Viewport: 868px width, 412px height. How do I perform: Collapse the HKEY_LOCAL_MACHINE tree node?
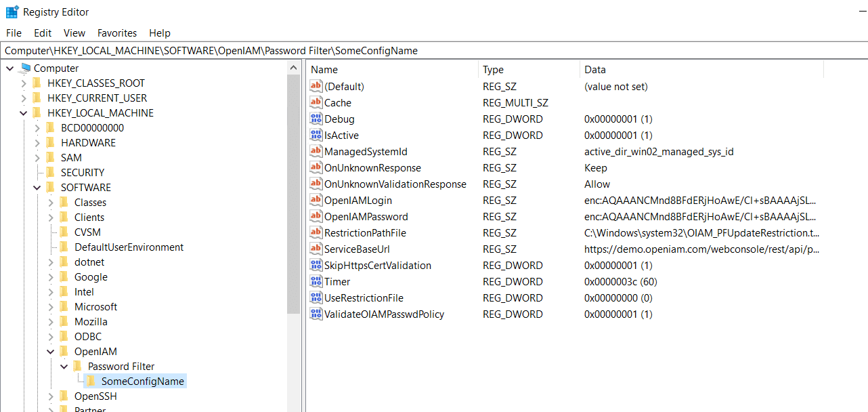(24, 113)
